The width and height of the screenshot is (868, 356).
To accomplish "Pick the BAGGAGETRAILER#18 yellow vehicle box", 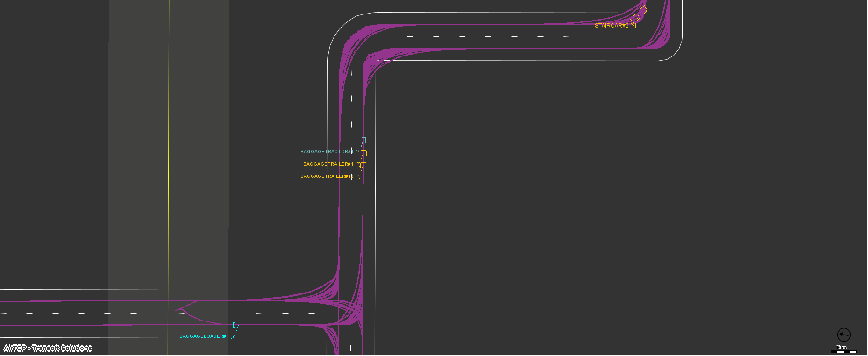I will 363,165.
